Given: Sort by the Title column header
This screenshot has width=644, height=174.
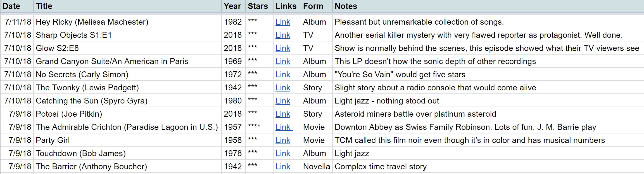Looking at the screenshot, I should pyautogui.click(x=44, y=6).
